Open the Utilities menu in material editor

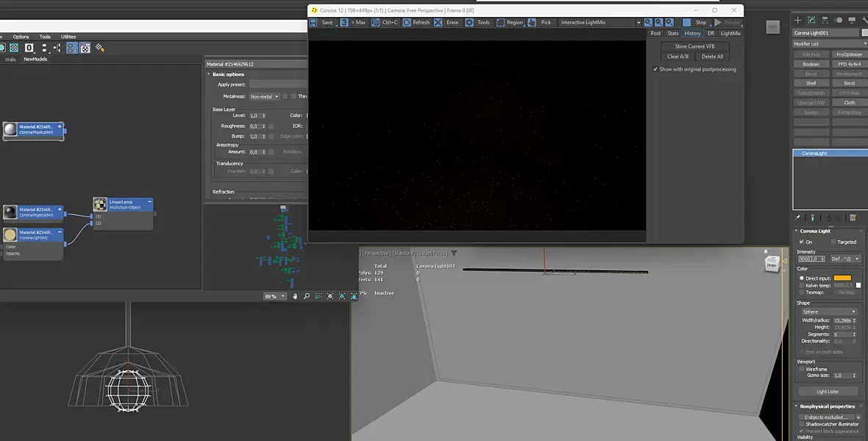(x=68, y=37)
